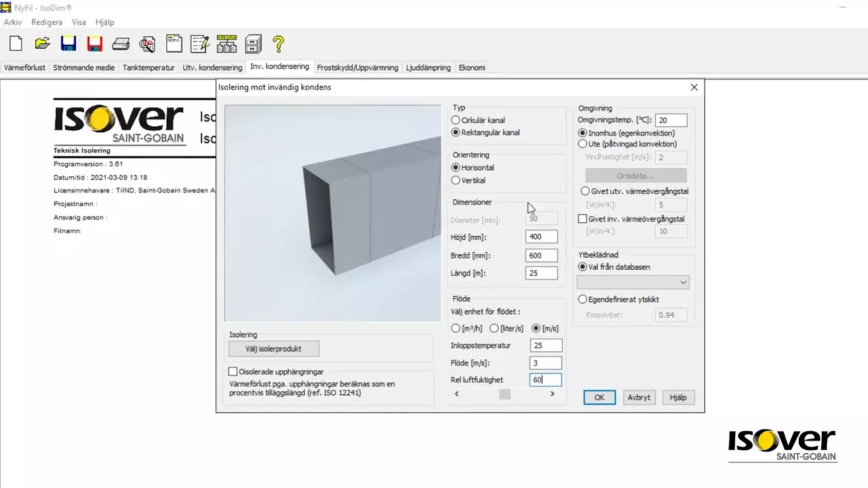868x488 pixels.
Task: Open the filing cabinet database icon
Action: (253, 44)
